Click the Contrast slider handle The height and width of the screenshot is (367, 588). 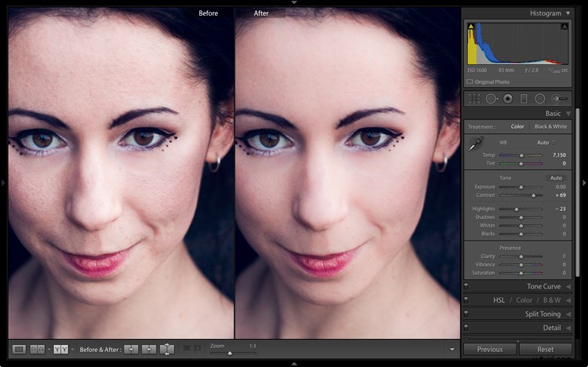click(534, 195)
